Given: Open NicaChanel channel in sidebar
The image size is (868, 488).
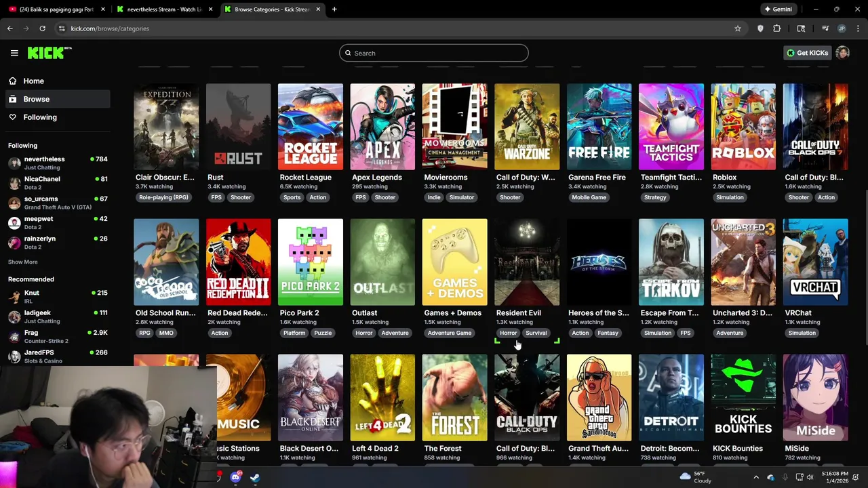Looking at the screenshot, I should 58,183.
